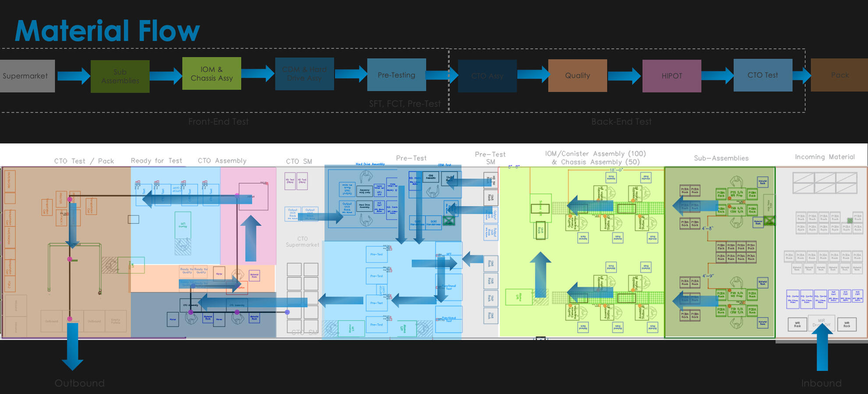Select the Pre-Testing process box
868x394 pixels.
tap(397, 75)
